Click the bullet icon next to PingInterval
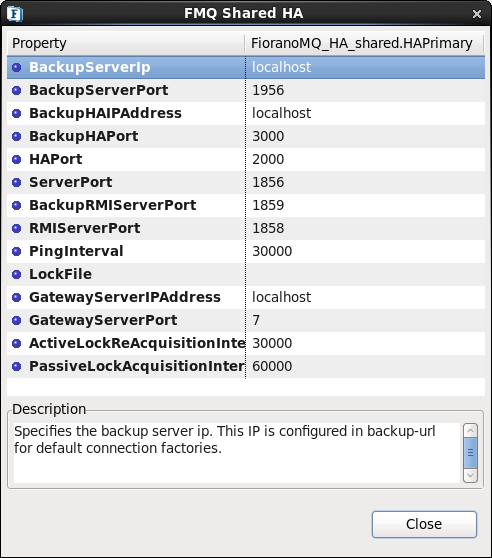Screen dimensions: 492x558 tap(17, 251)
